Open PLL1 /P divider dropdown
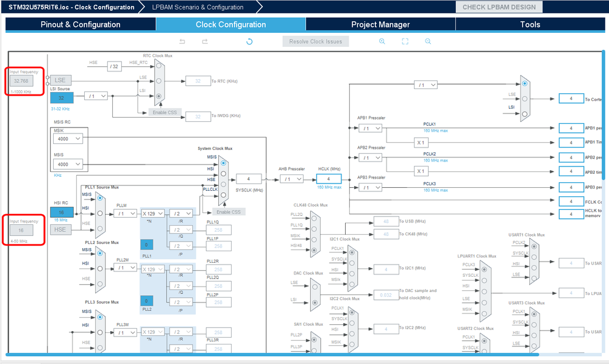The image size is (609, 364). tap(181, 246)
